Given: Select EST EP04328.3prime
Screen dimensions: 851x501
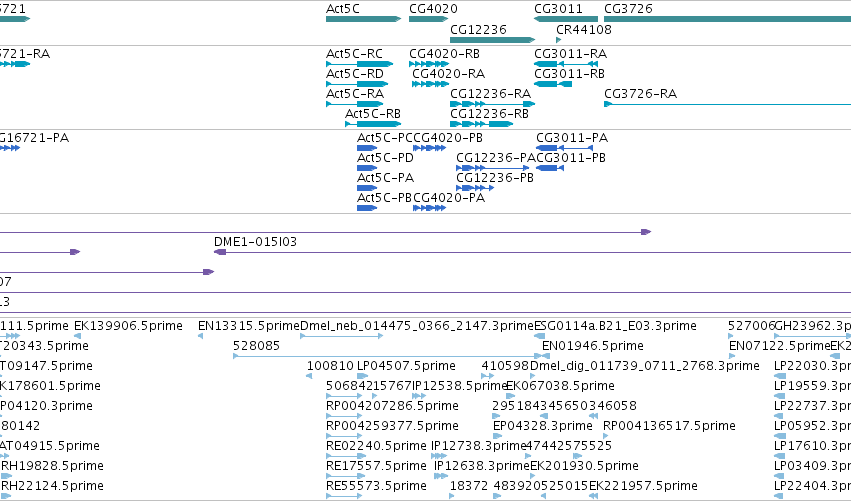Looking at the screenshot, I should tap(542, 426).
